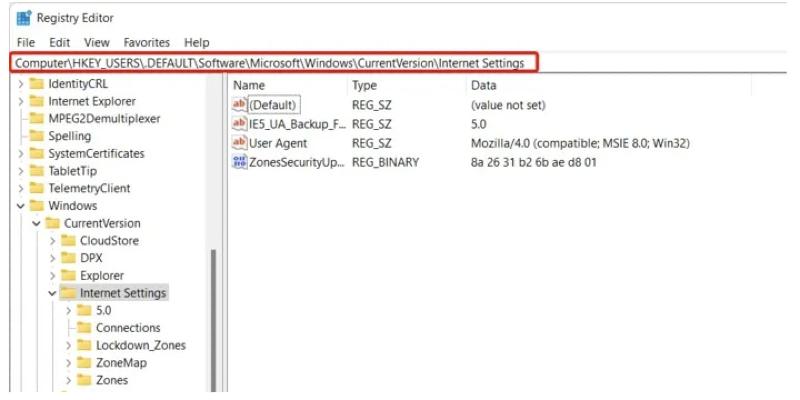
Task: Collapse the CurrentVersion key
Action: (37, 223)
